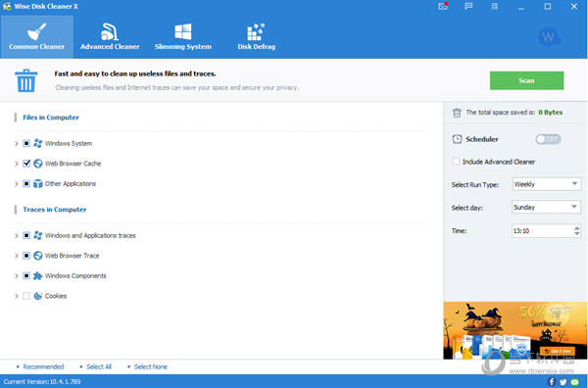588x388 pixels.
Task: Click the total space saved trash icon
Action: pyautogui.click(x=457, y=113)
